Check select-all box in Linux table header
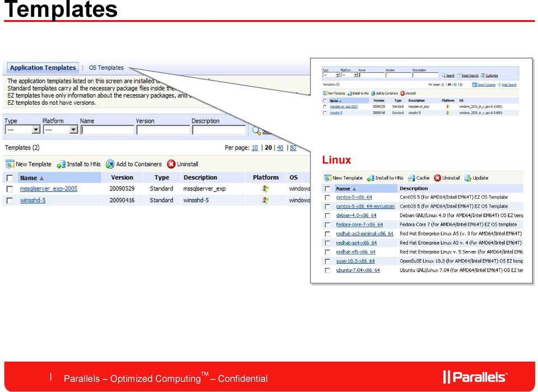 coord(327,189)
